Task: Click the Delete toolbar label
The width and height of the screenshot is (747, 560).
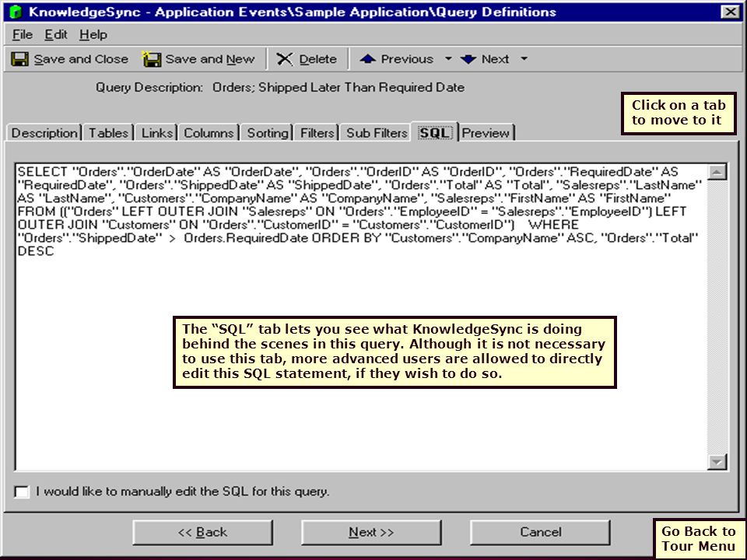Action: (317, 59)
